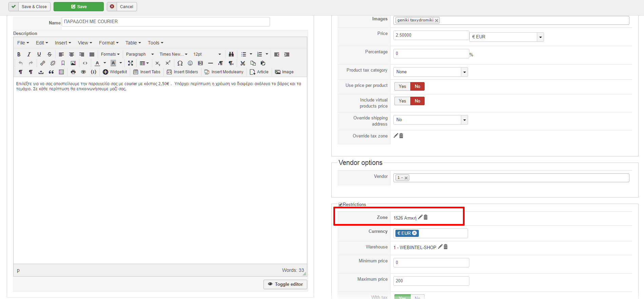The width and height of the screenshot is (644, 299).
Task: Delete the Override tax zone
Action: tap(401, 136)
